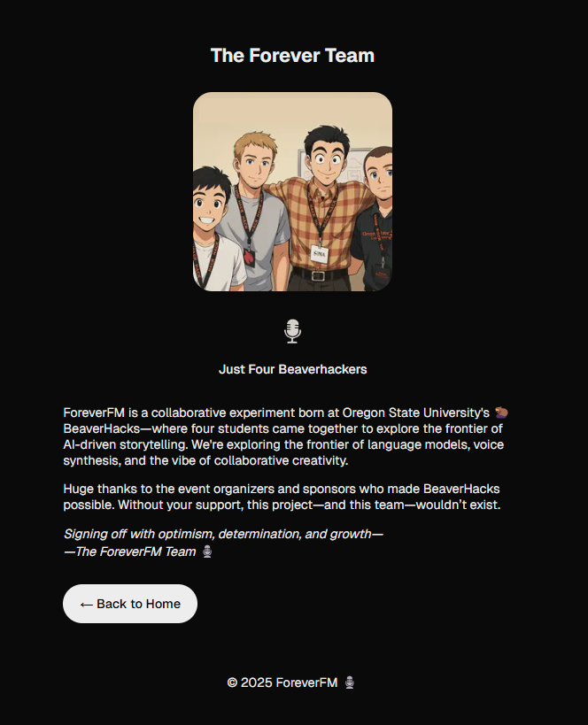Viewport: 588px width, 725px height.
Task: Click the SINA name badge in photo
Action: tap(319, 254)
